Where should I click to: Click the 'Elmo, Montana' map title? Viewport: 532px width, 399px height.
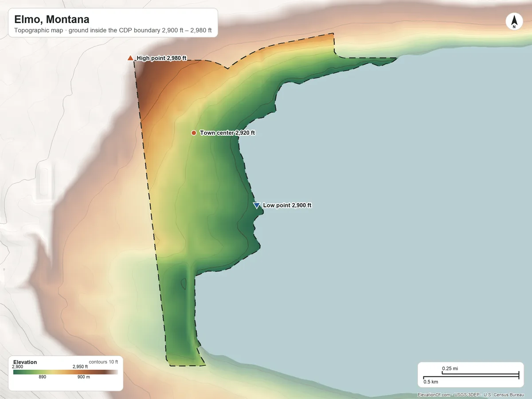[51, 20]
